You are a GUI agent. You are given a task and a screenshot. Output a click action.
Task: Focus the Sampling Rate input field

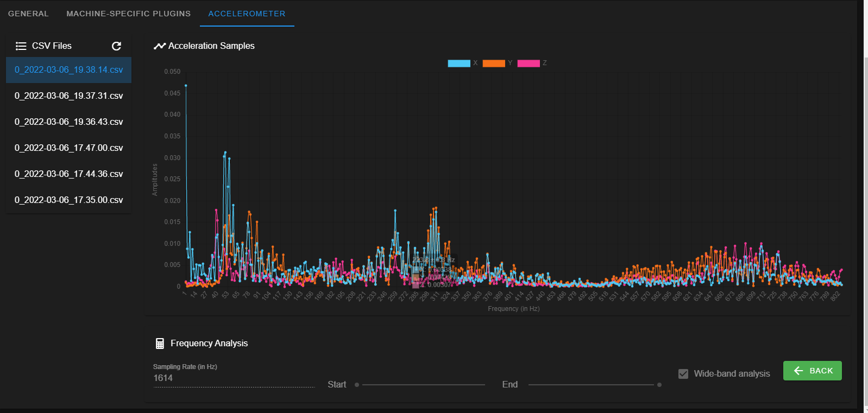point(234,378)
